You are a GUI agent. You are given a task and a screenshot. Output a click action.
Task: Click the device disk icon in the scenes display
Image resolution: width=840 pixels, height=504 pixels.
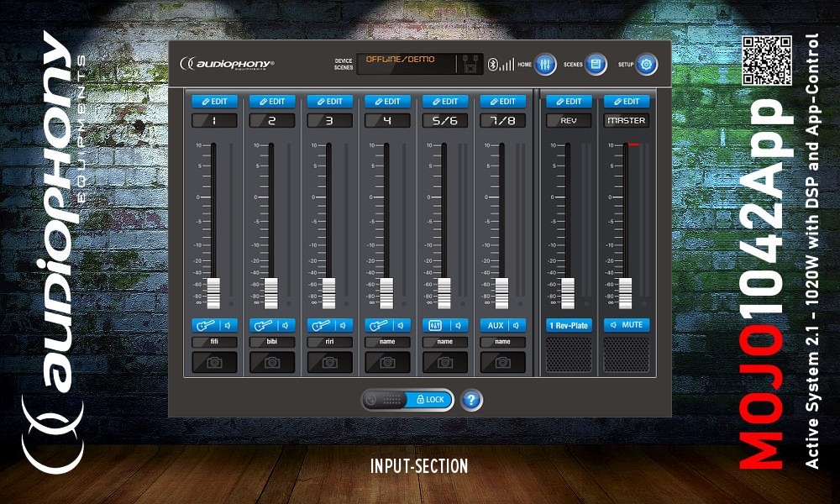click(x=470, y=65)
